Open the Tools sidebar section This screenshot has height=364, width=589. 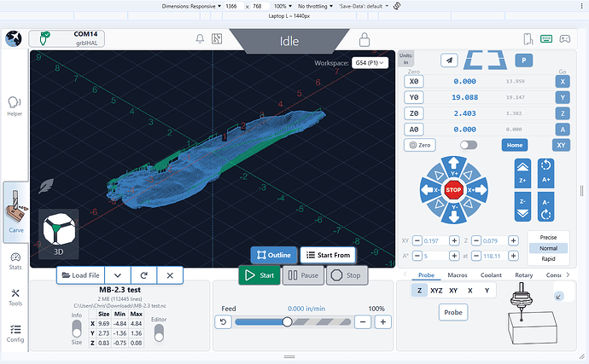(15, 298)
